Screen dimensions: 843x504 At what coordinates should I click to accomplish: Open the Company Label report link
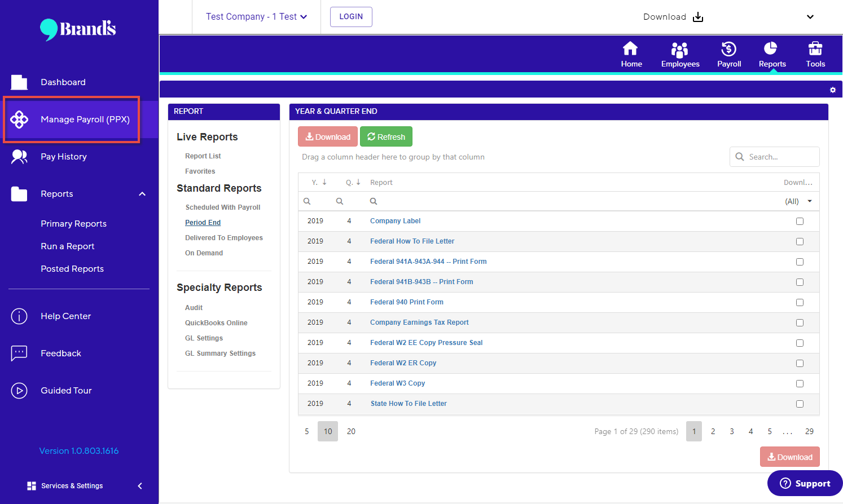tap(395, 221)
